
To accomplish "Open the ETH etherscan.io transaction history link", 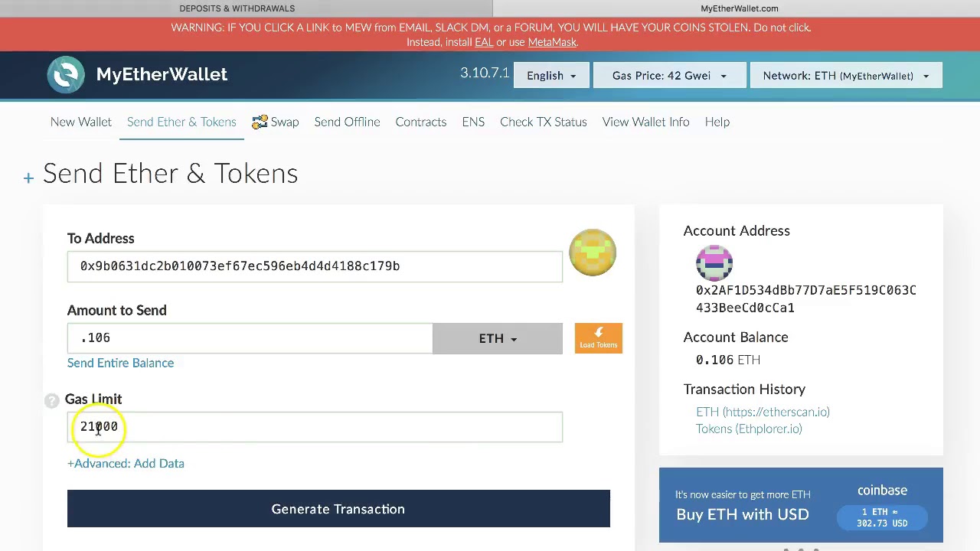I will pyautogui.click(x=763, y=412).
